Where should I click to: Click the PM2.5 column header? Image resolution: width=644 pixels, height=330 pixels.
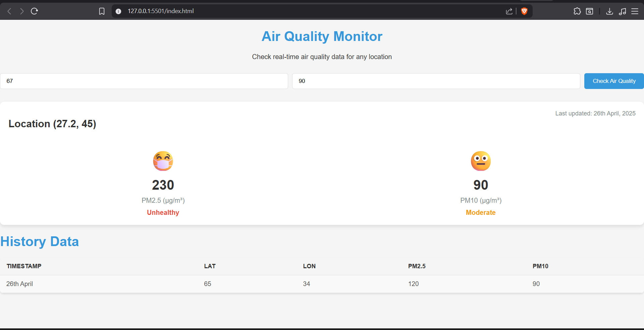click(x=417, y=266)
